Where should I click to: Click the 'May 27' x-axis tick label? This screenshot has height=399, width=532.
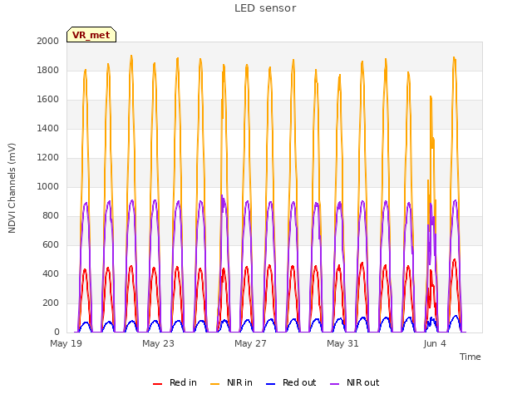250,343
